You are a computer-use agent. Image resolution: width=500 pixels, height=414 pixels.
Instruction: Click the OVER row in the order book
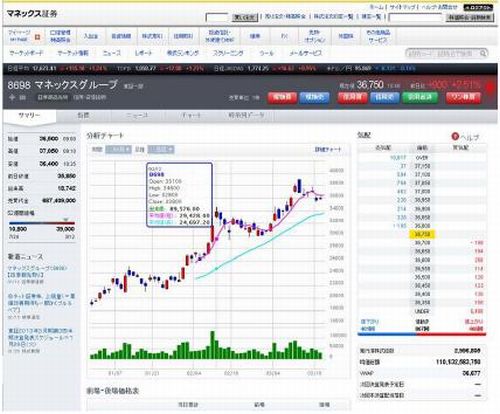pyautogui.click(x=422, y=157)
